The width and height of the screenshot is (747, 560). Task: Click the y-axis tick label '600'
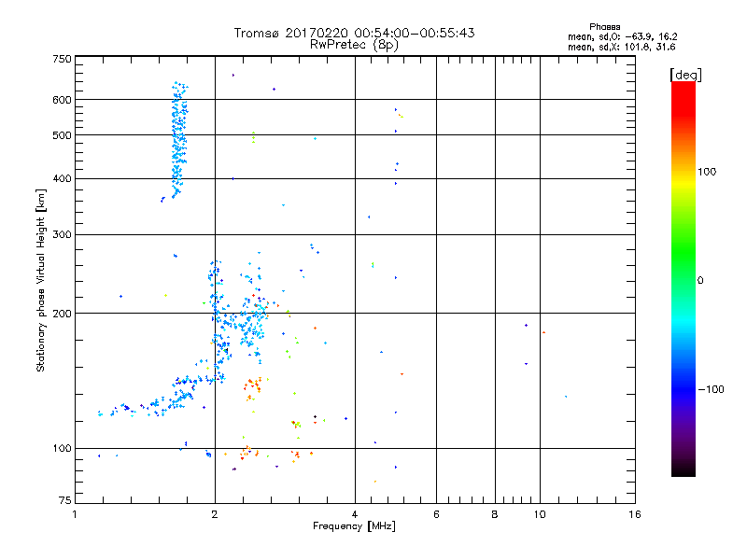coord(62,100)
